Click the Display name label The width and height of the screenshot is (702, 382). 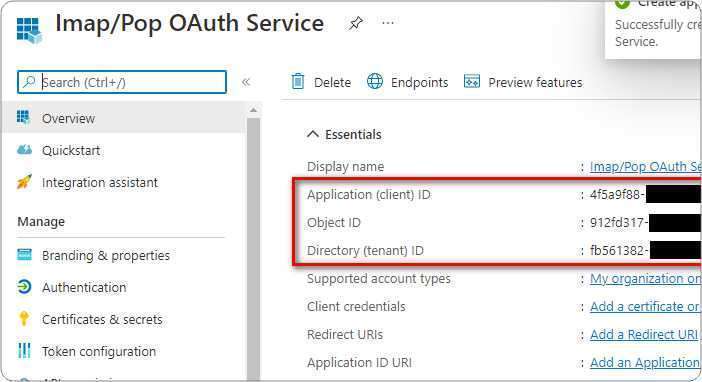[346, 167]
